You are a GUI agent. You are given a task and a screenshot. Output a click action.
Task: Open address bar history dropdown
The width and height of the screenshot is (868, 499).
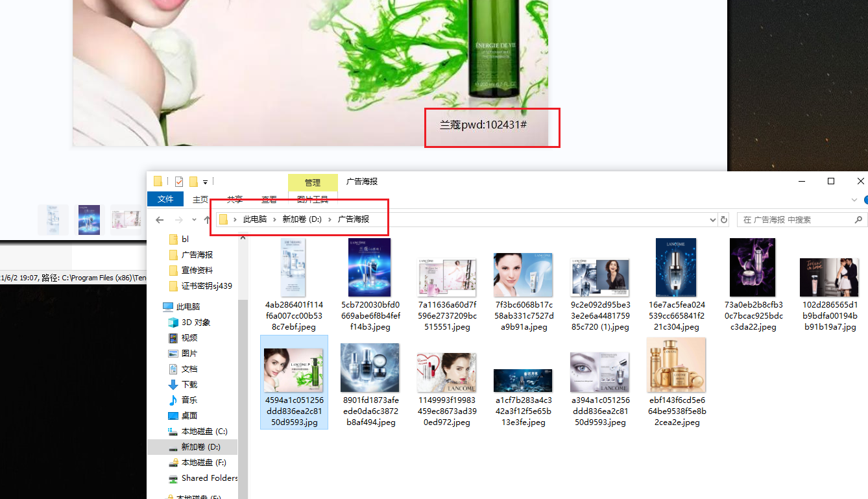click(713, 220)
